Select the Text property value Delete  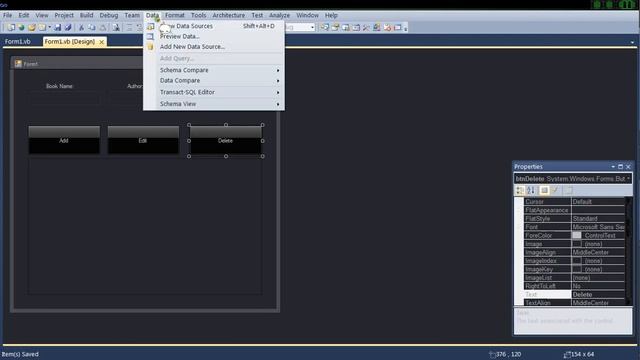598,294
